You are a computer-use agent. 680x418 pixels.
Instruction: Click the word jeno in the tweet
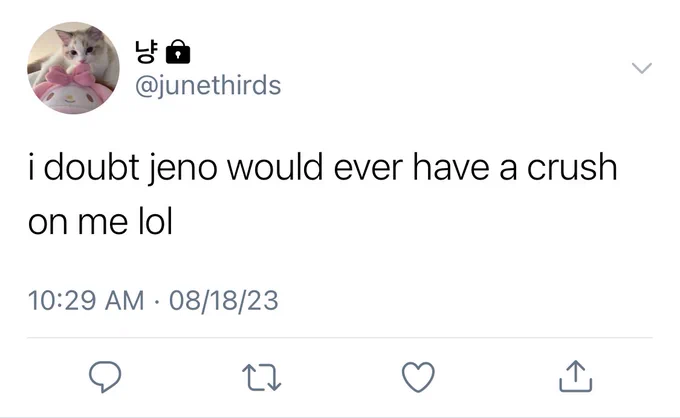pos(183,168)
